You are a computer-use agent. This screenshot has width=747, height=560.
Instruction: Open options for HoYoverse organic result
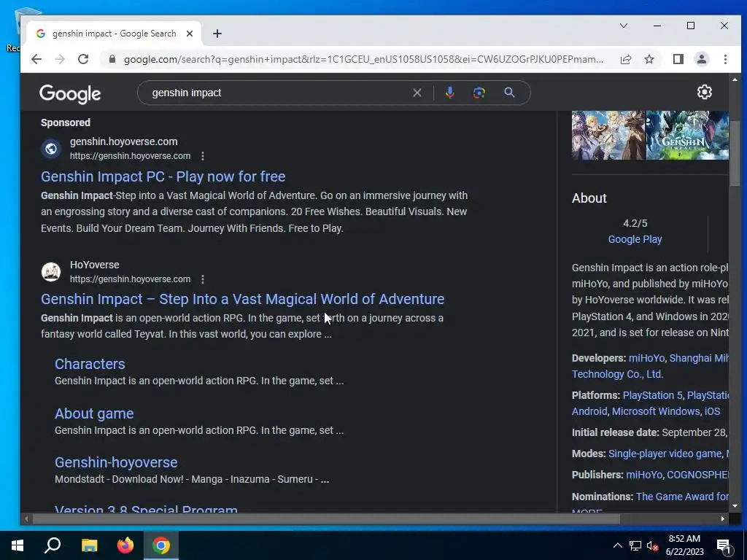pos(203,279)
